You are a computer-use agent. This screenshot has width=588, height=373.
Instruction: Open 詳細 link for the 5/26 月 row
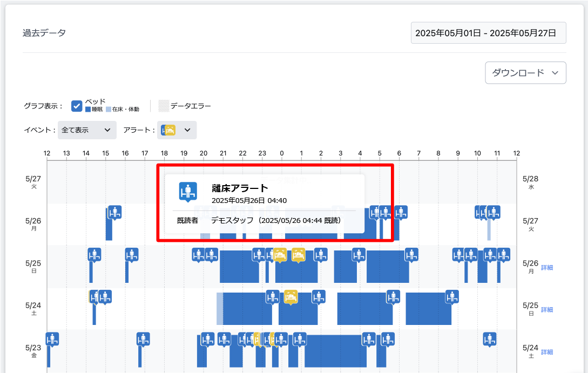[x=547, y=268]
